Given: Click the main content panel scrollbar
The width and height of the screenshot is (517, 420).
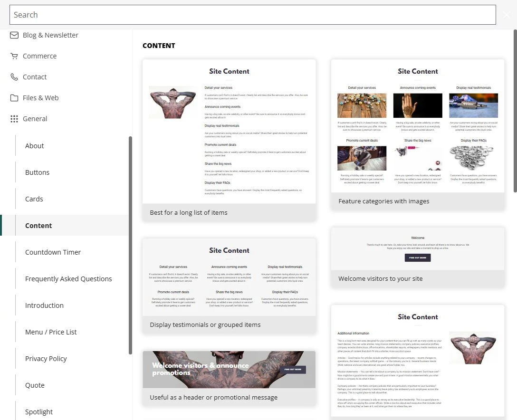Looking at the screenshot, I should [515, 111].
